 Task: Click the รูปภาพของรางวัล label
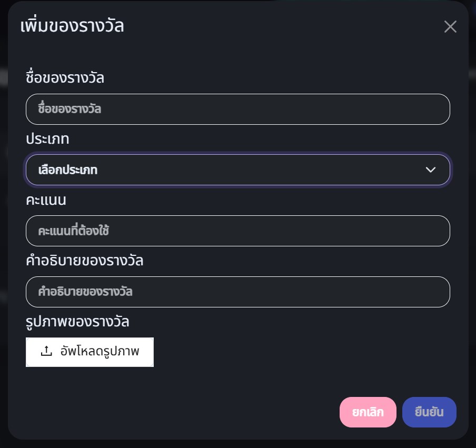(77, 322)
